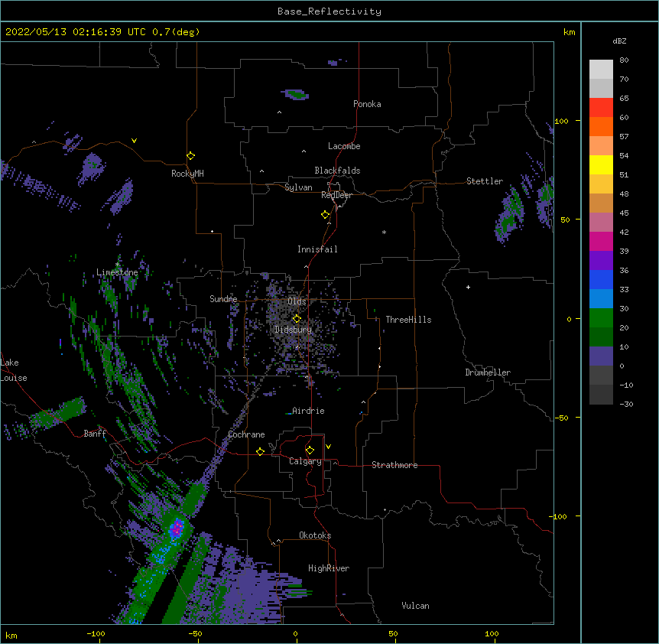Click the white asterisk marker east of Innisfail
Viewport: 659px width, 644px height.
click(x=384, y=232)
